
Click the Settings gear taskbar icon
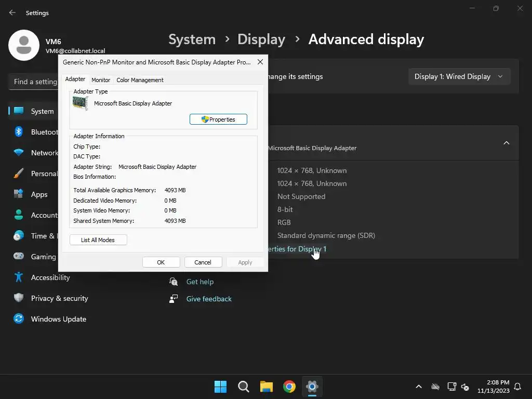coord(312,387)
